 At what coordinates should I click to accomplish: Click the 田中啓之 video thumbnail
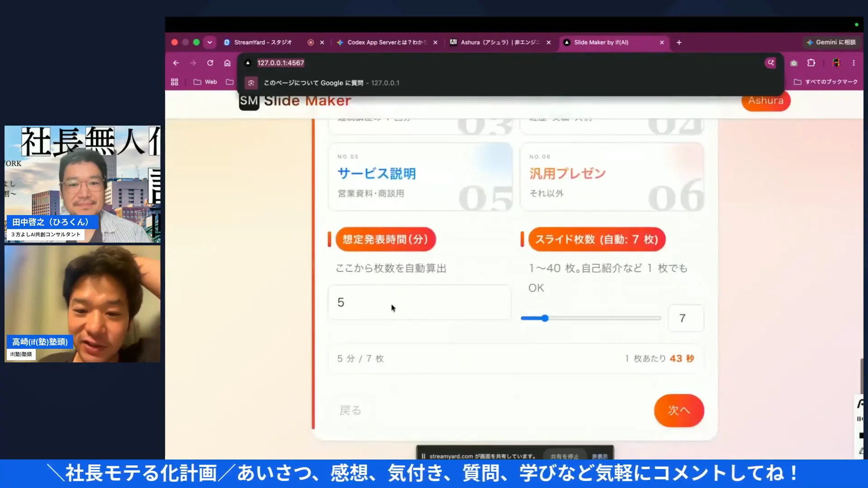pyautogui.click(x=82, y=184)
